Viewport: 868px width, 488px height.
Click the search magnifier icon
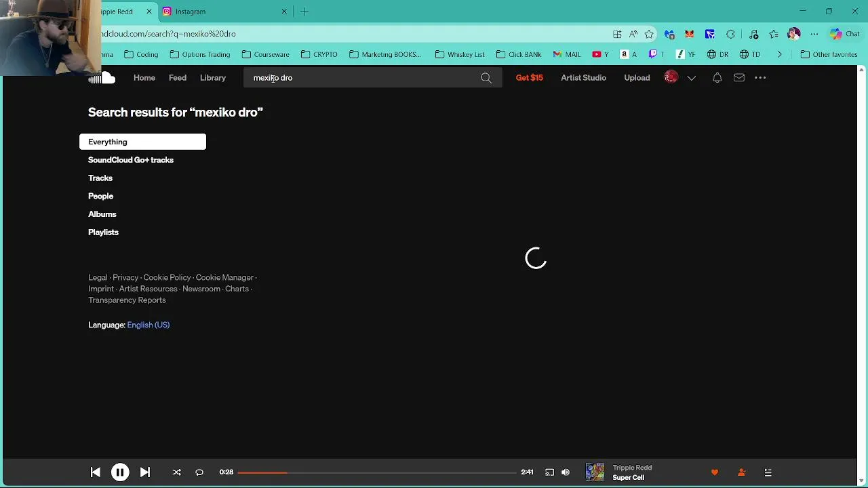tap(486, 78)
